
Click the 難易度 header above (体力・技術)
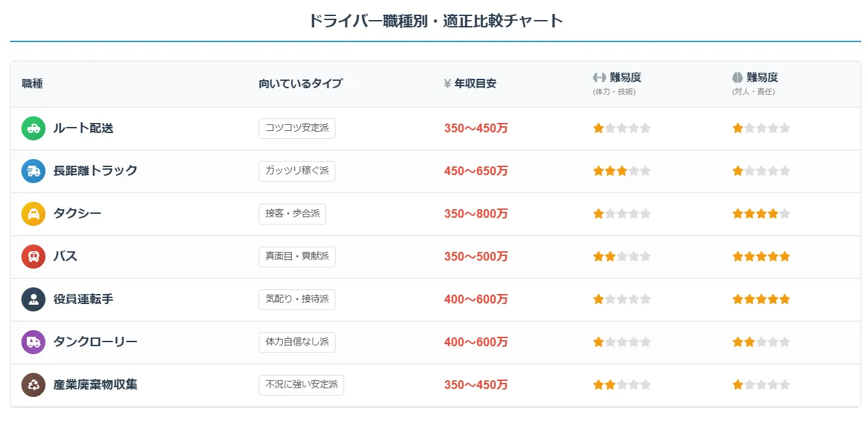click(x=625, y=78)
